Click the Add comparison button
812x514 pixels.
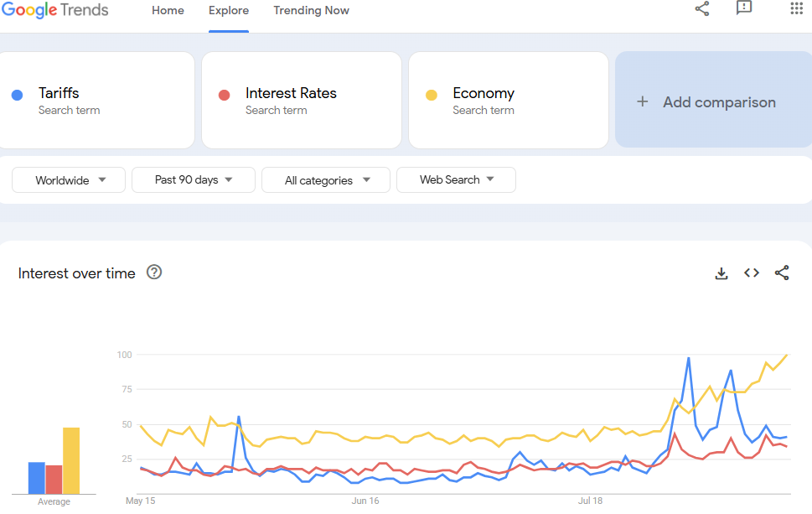click(x=714, y=100)
